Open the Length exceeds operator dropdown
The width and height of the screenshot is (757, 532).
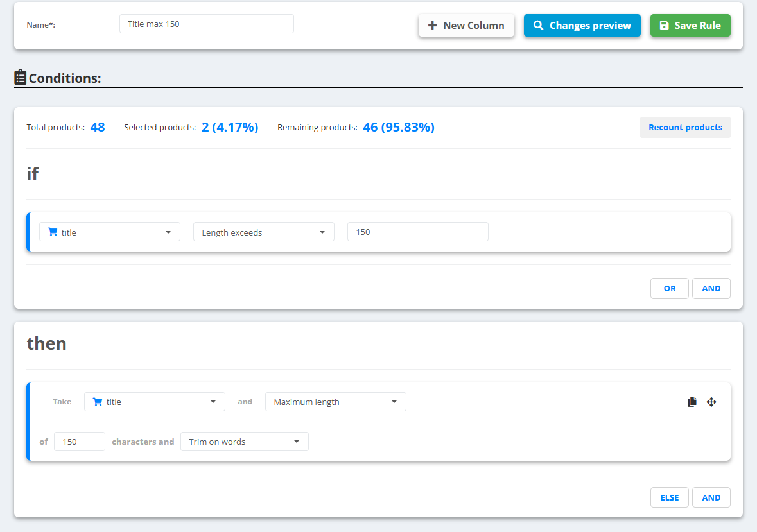pyautogui.click(x=264, y=232)
